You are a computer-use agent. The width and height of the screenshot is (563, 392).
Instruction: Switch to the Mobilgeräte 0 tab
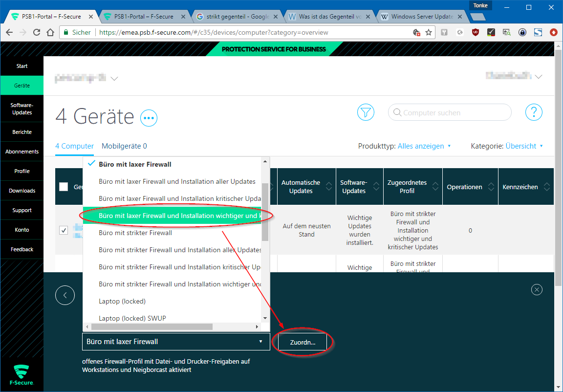[124, 146]
